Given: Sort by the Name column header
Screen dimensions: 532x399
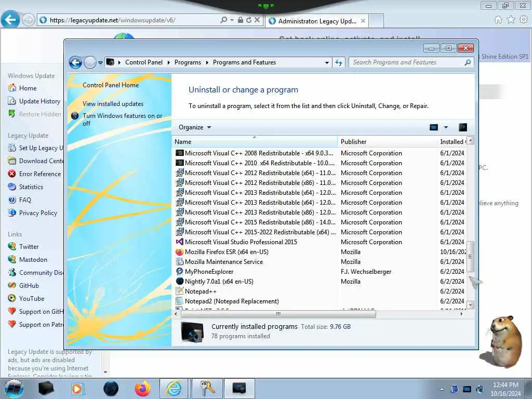Looking at the screenshot, I should 255,141.
